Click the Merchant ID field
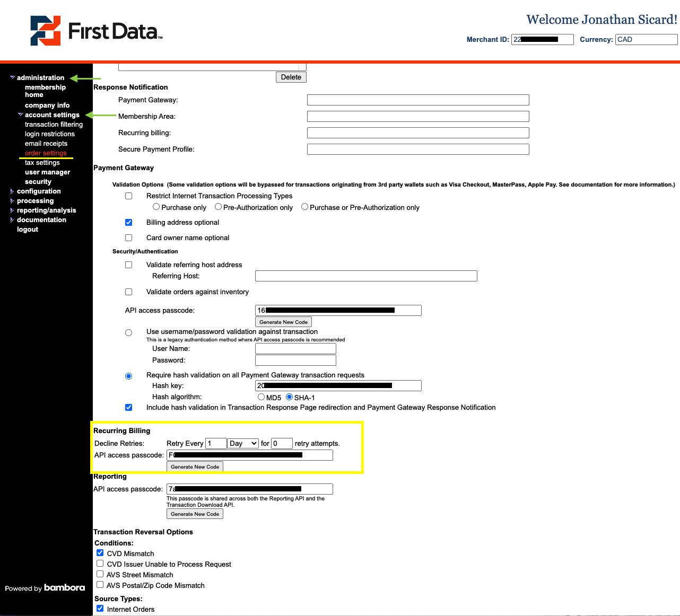 click(x=543, y=39)
